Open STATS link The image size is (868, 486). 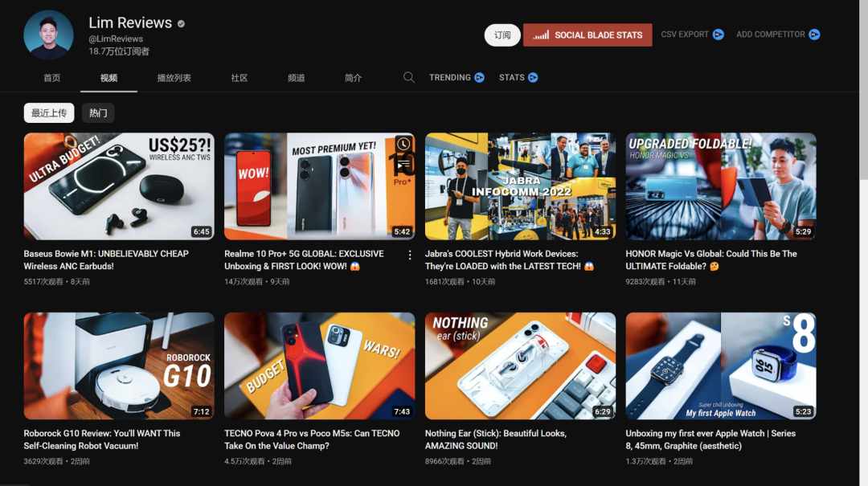(x=511, y=77)
